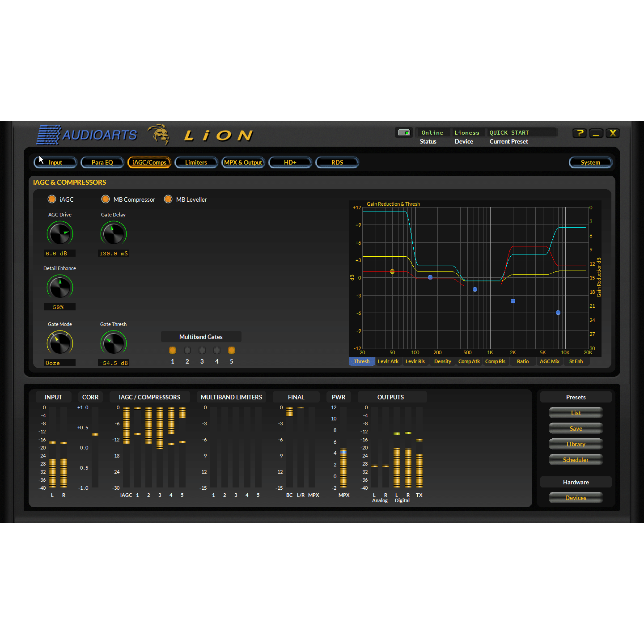
Task: Click the presets Save button
Action: tap(576, 428)
